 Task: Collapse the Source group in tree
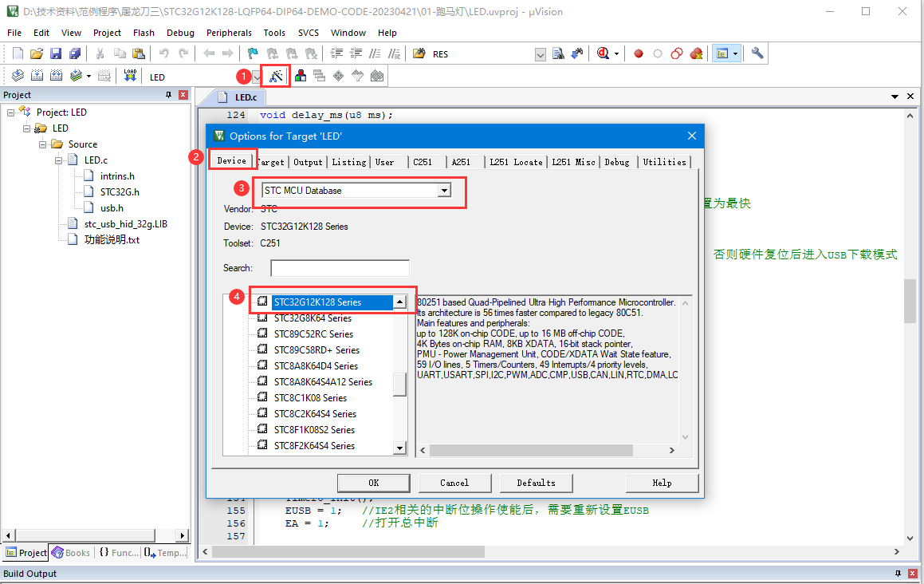point(42,144)
